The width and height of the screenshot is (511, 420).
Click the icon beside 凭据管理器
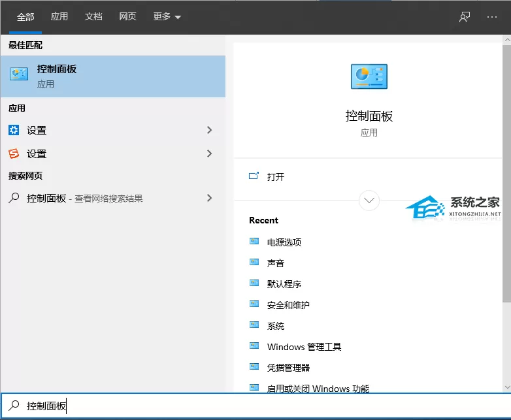254,366
